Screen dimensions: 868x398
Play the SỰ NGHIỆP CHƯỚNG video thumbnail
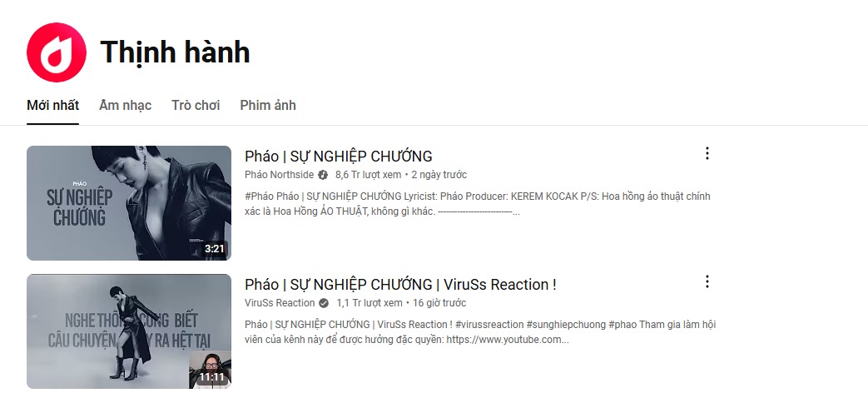(129, 203)
